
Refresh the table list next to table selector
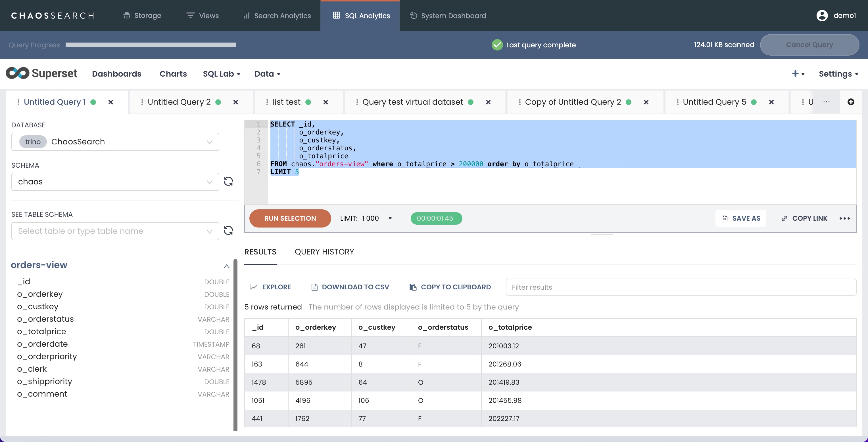tap(228, 231)
